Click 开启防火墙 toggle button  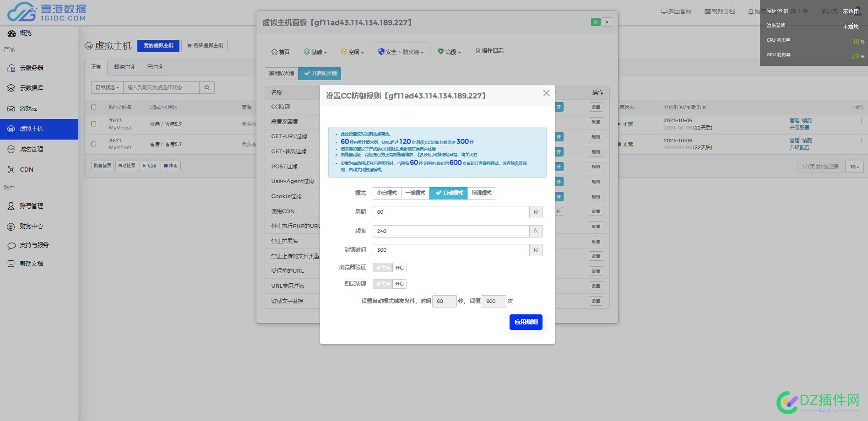click(x=320, y=74)
